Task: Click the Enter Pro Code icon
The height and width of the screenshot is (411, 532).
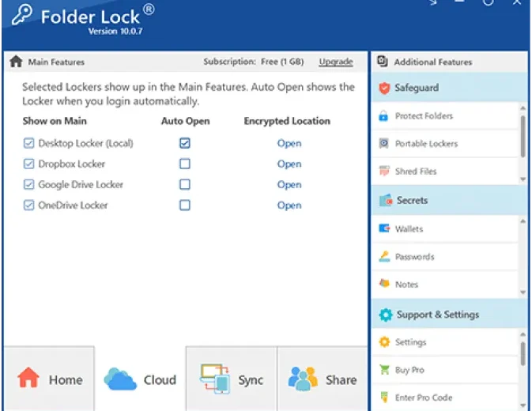Action: click(384, 397)
